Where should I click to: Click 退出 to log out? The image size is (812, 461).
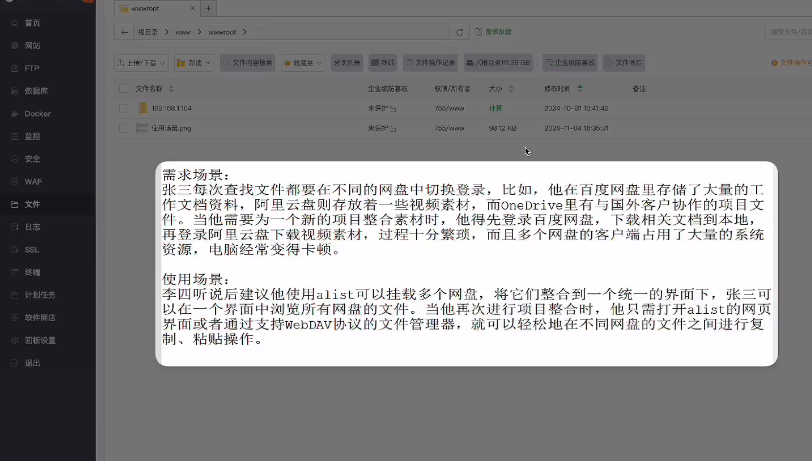pyautogui.click(x=32, y=363)
